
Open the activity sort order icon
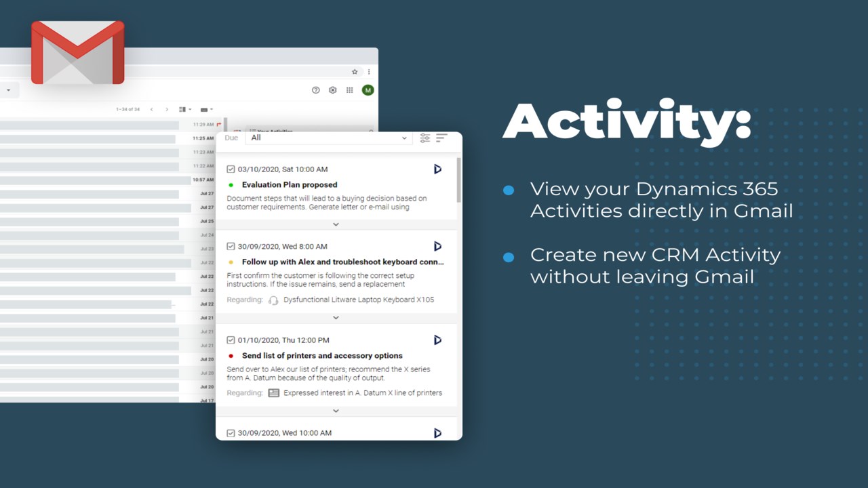click(441, 138)
